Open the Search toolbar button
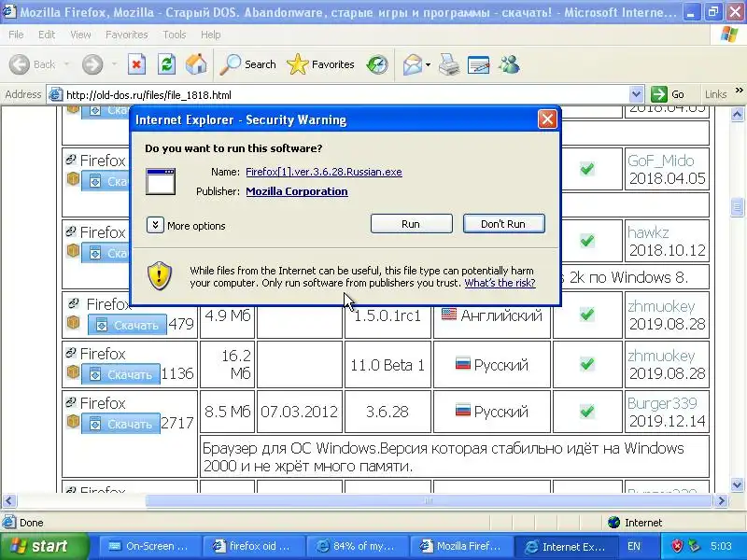747x560 pixels. pos(247,64)
